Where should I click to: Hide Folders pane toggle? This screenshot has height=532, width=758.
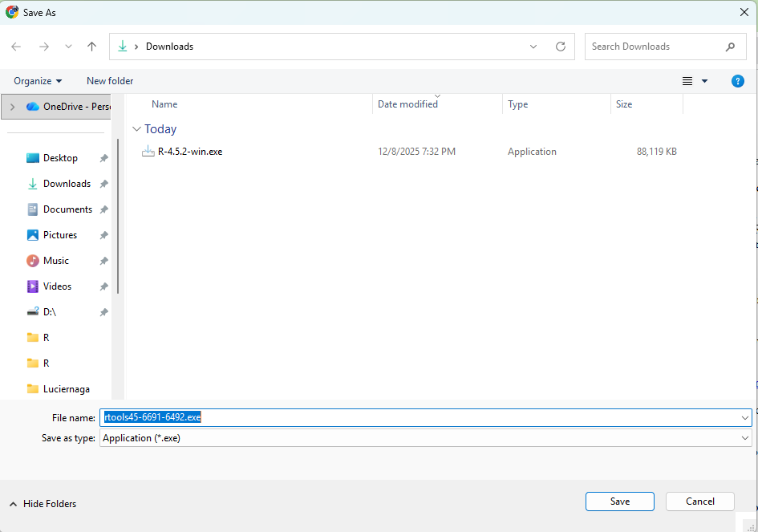point(43,504)
